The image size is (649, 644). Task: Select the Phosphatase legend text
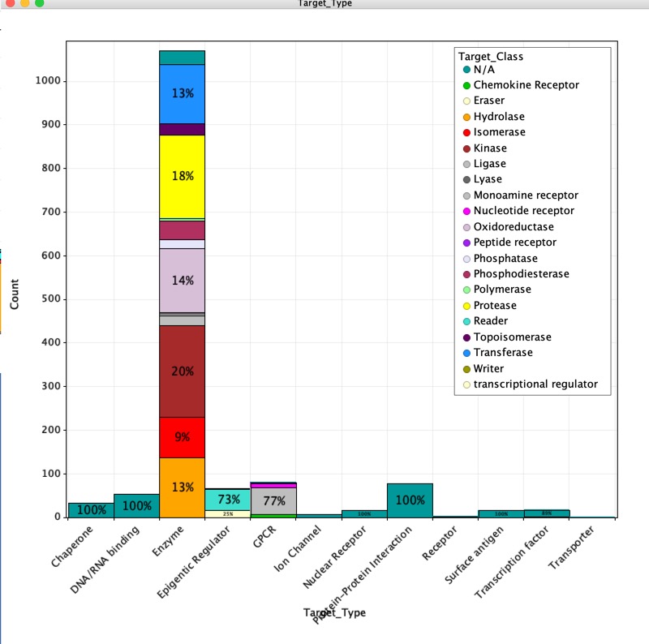point(505,258)
